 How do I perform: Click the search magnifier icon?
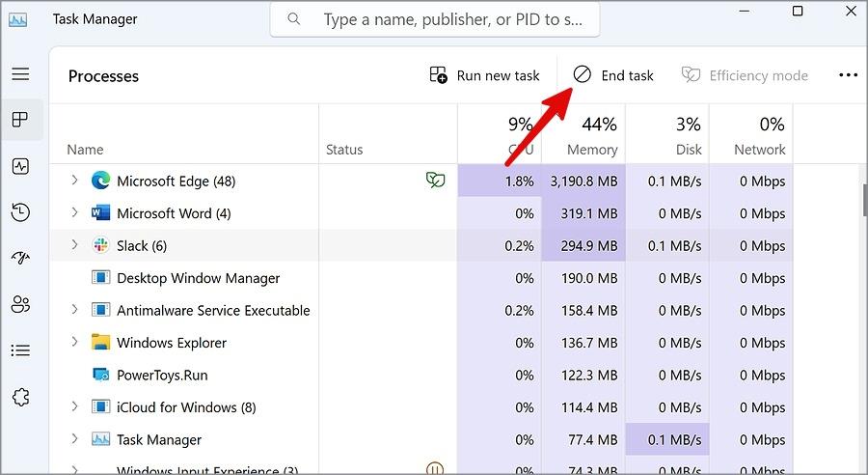point(294,19)
